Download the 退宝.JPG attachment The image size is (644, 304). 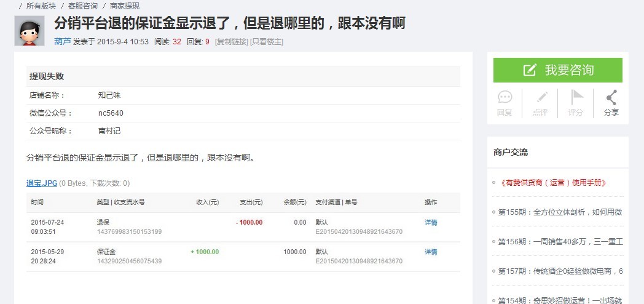(42, 183)
